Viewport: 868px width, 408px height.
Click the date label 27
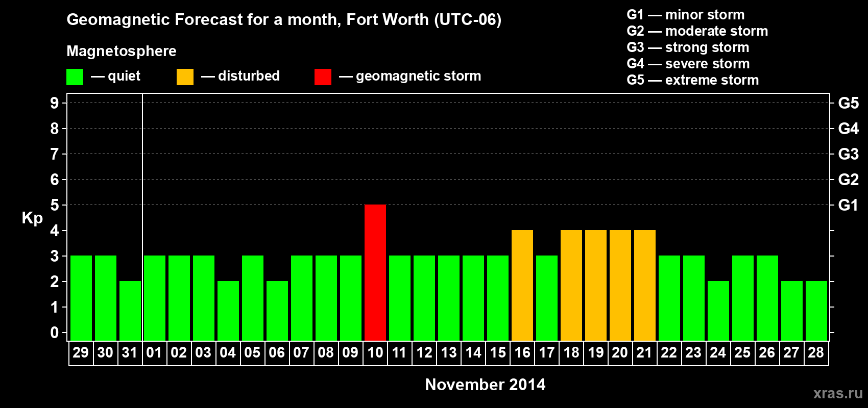(x=791, y=353)
